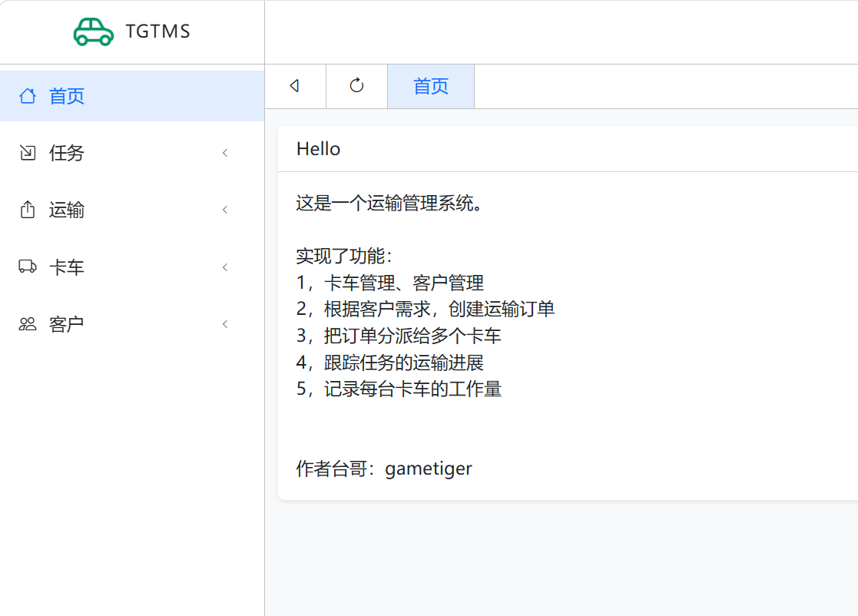Click the truck icon beside 卡车
The width and height of the screenshot is (858, 616).
pos(28,267)
